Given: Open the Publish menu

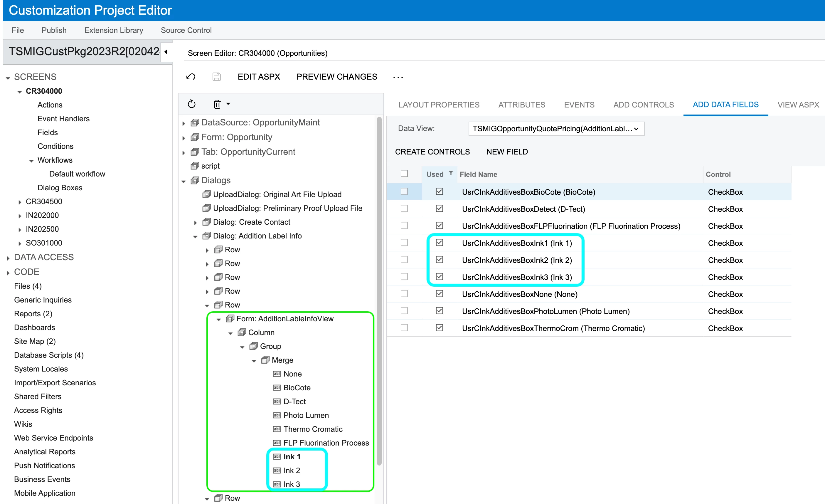Looking at the screenshot, I should [54, 30].
